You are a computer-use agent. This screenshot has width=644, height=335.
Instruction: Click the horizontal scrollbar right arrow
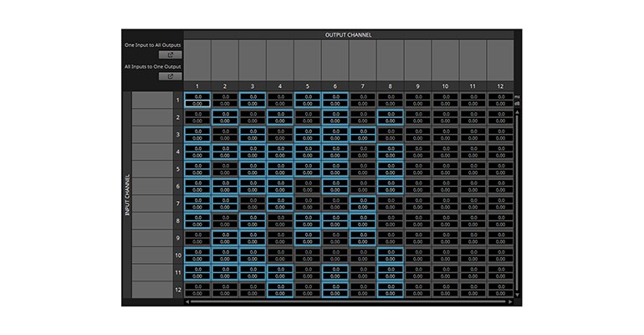pos(509,301)
